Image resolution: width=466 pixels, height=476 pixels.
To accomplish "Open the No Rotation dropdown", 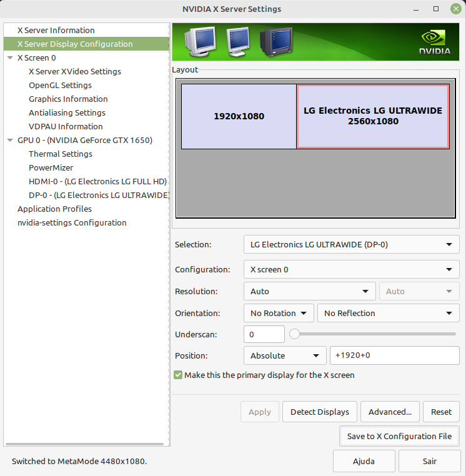I will 279,313.
